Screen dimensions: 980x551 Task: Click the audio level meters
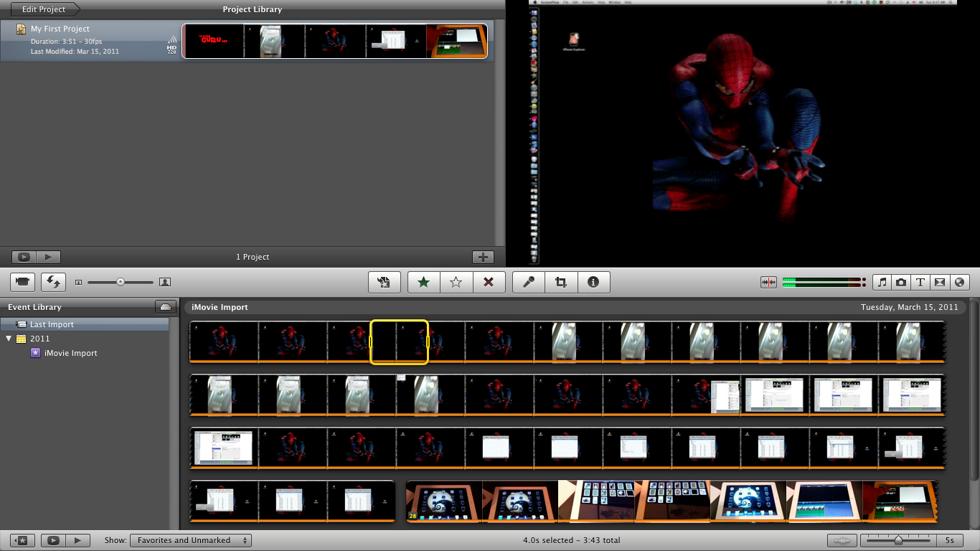click(824, 283)
